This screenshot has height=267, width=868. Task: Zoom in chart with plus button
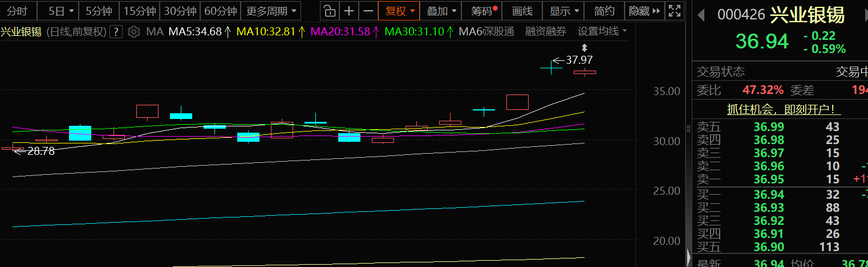tap(349, 11)
